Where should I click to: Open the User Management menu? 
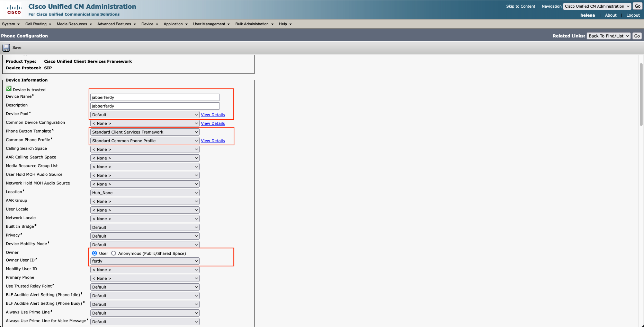[211, 24]
